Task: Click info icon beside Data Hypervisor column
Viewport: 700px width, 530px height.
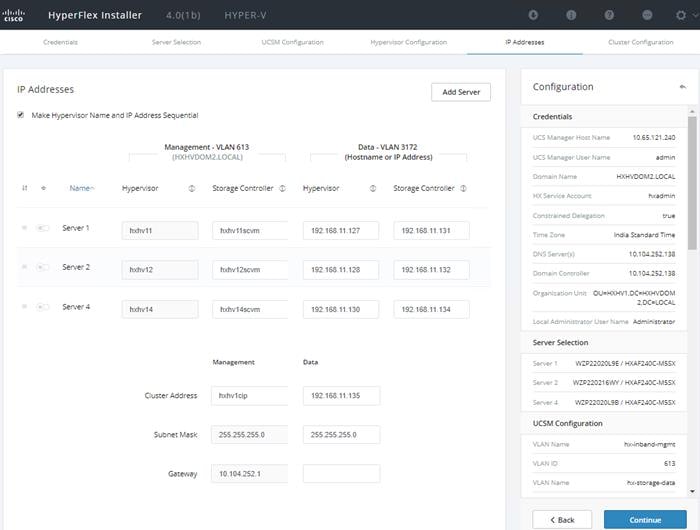Action: click(373, 188)
